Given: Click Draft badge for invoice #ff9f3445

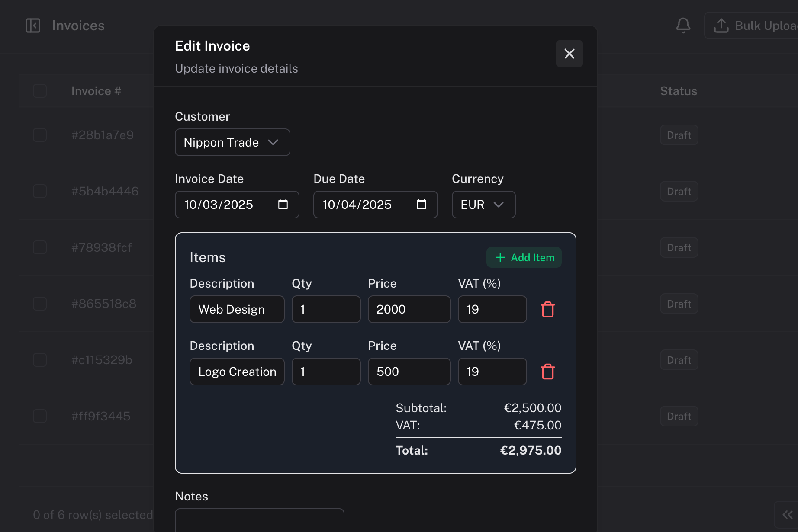Looking at the screenshot, I should [x=679, y=416].
